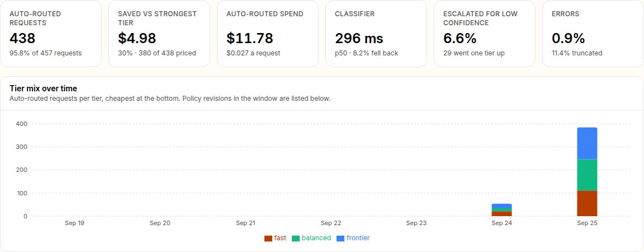Image resolution: width=644 pixels, height=252 pixels.
Task: Click the balanced legend color swatch
Action: [296, 239]
